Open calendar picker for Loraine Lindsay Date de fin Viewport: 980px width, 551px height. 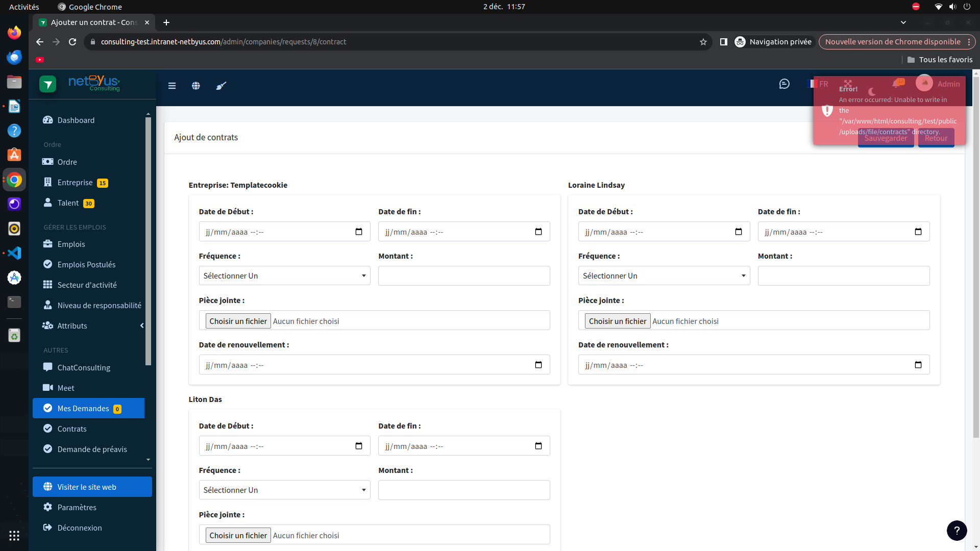[918, 232]
